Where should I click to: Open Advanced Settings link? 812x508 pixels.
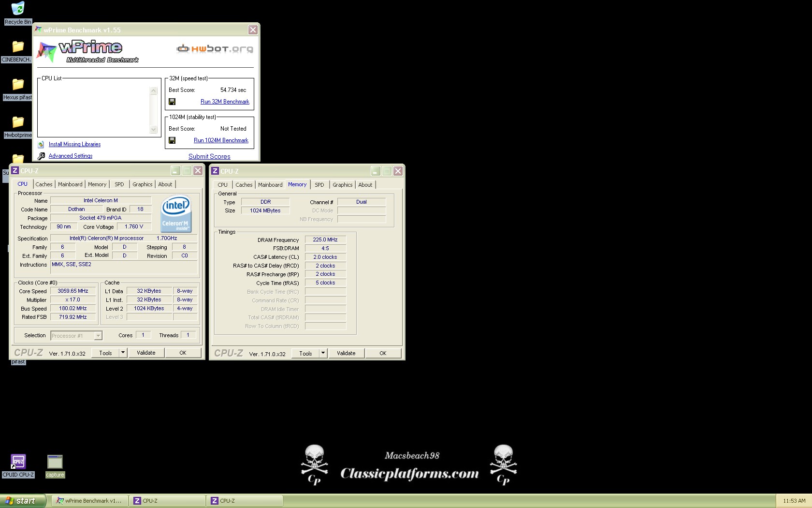[71, 156]
